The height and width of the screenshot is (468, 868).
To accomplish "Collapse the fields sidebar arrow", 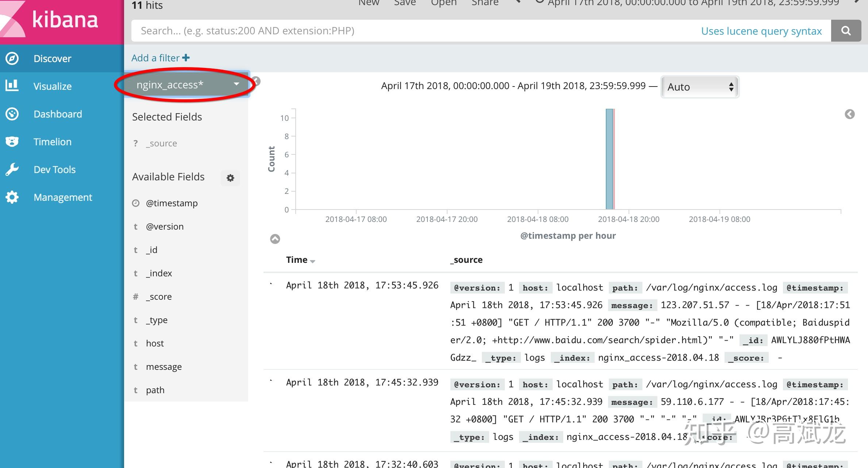I will [257, 81].
